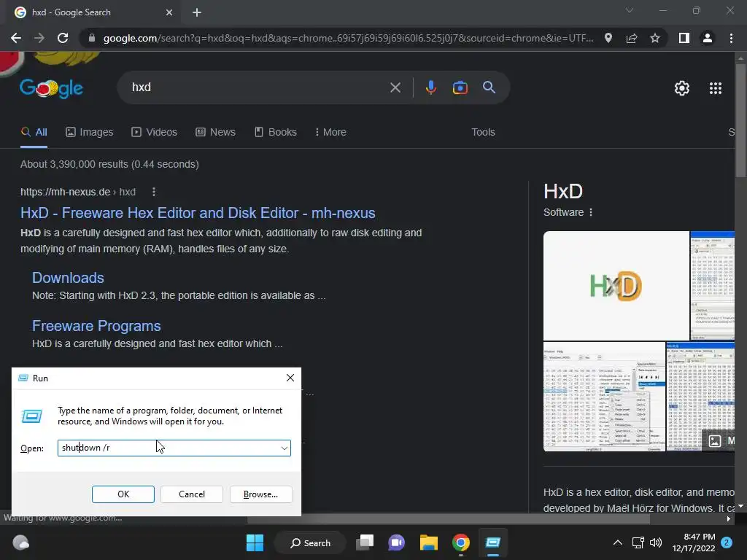
Task: Open HxD Freeware Hex Editor result
Action: click(198, 213)
